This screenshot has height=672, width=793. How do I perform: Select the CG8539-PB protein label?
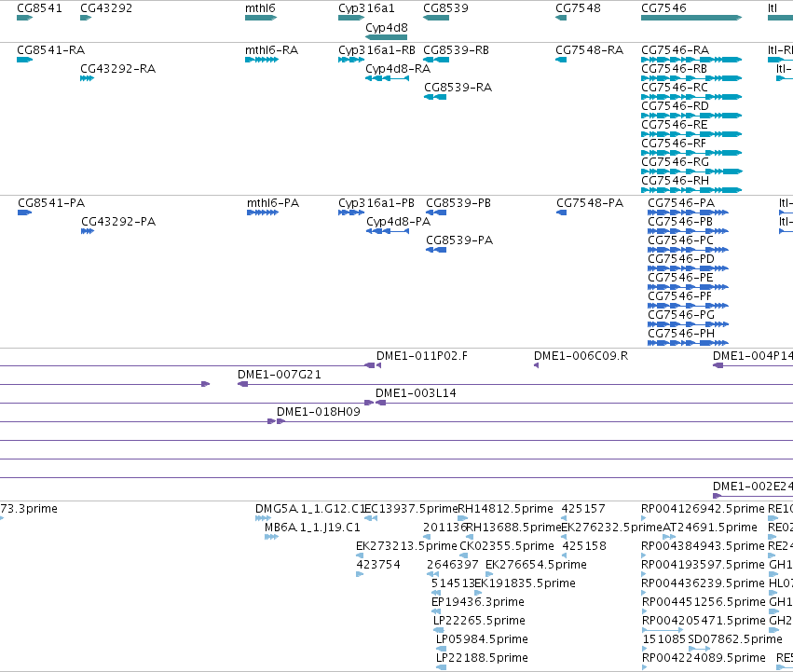(458, 203)
